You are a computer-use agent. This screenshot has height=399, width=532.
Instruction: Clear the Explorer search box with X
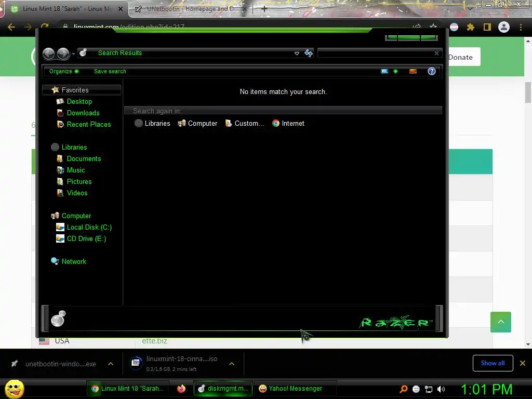pyautogui.click(x=436, y=54)
